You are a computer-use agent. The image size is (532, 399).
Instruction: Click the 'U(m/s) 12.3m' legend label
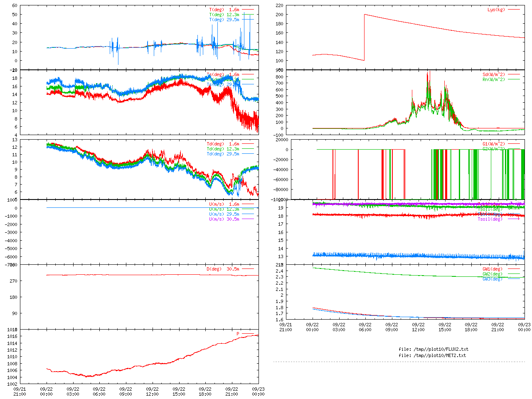[x=224, y=209]
